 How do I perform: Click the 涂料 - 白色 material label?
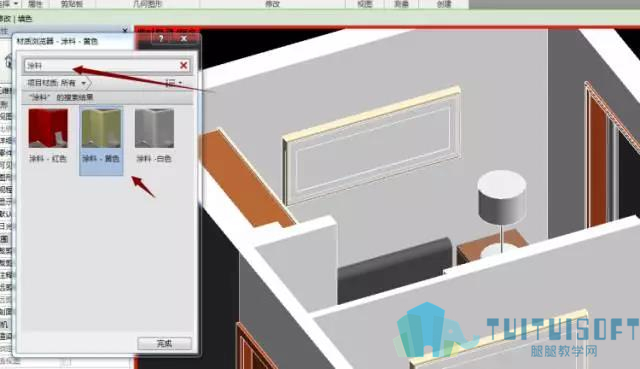pyautogui.click(x=154, y=159)
